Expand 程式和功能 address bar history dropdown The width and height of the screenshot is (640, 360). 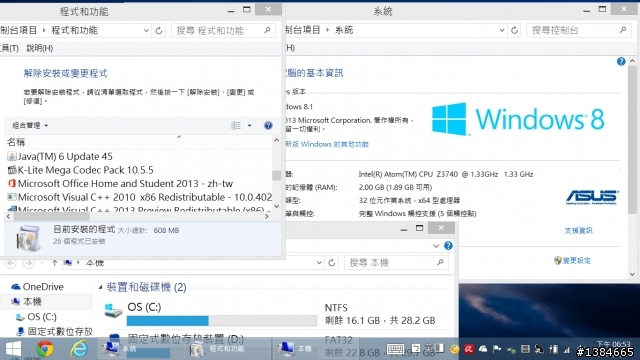(x=146, y=30)
